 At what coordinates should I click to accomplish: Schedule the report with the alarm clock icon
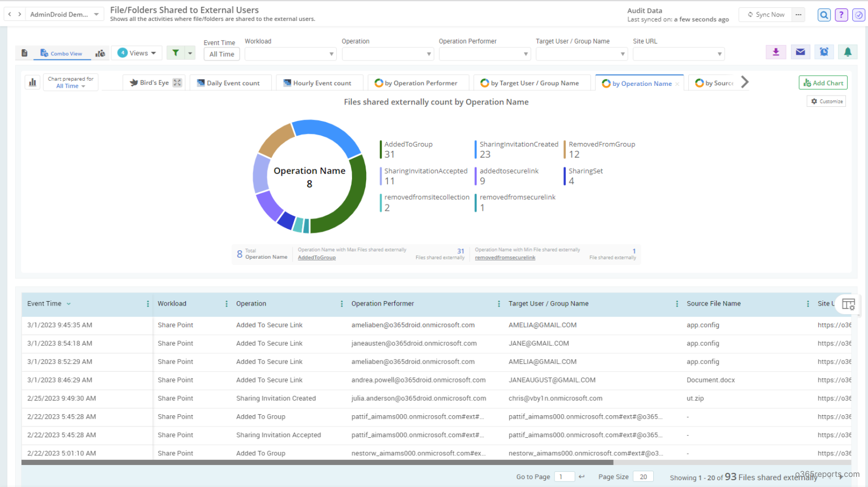[824, 52]
